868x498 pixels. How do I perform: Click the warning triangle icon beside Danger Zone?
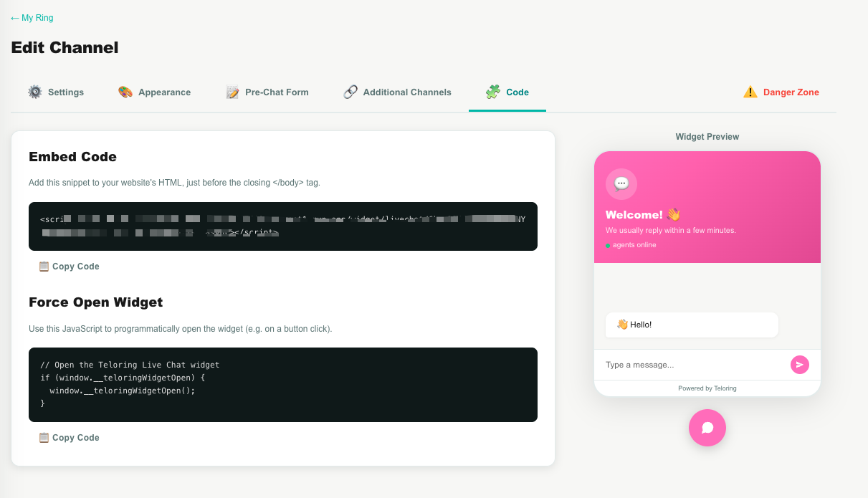tap(750, 92)
